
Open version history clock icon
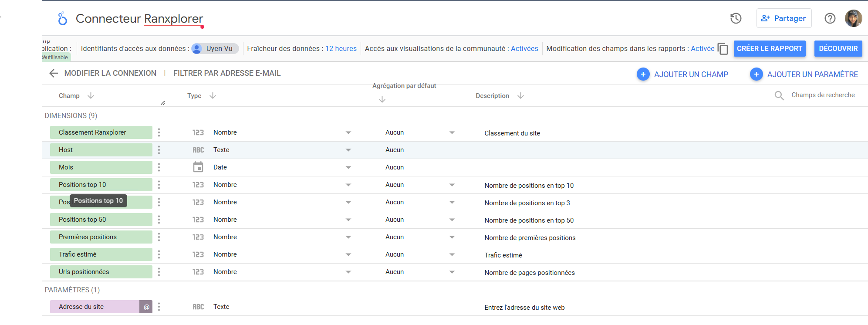click(x=736, y=18)
